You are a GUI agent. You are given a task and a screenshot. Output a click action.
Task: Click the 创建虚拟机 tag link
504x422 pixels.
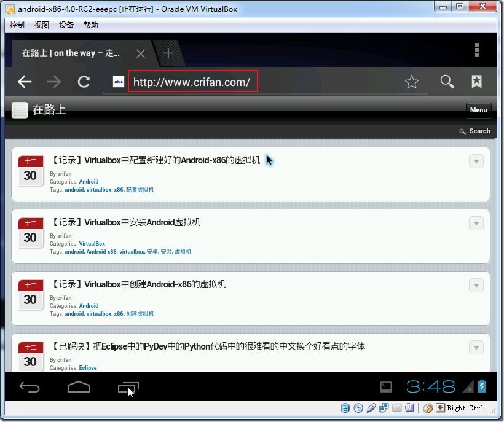(x=140, y=314)
